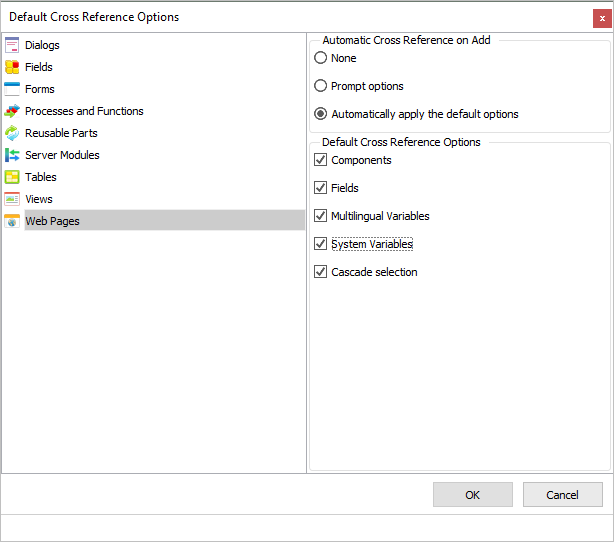Select Automatically apply the default options
Viewport: 614px width, 542px height.
pyautogui.click(x=321, y=114)
